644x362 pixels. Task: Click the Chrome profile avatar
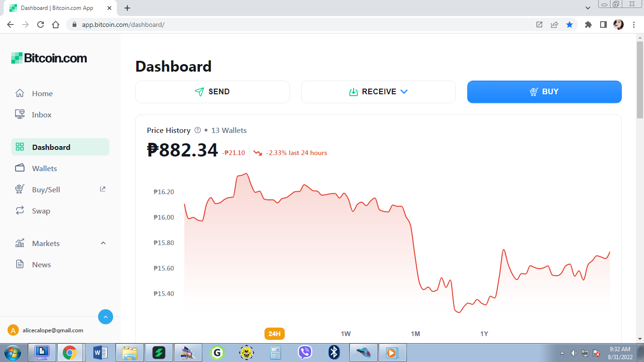coord(619,25)
